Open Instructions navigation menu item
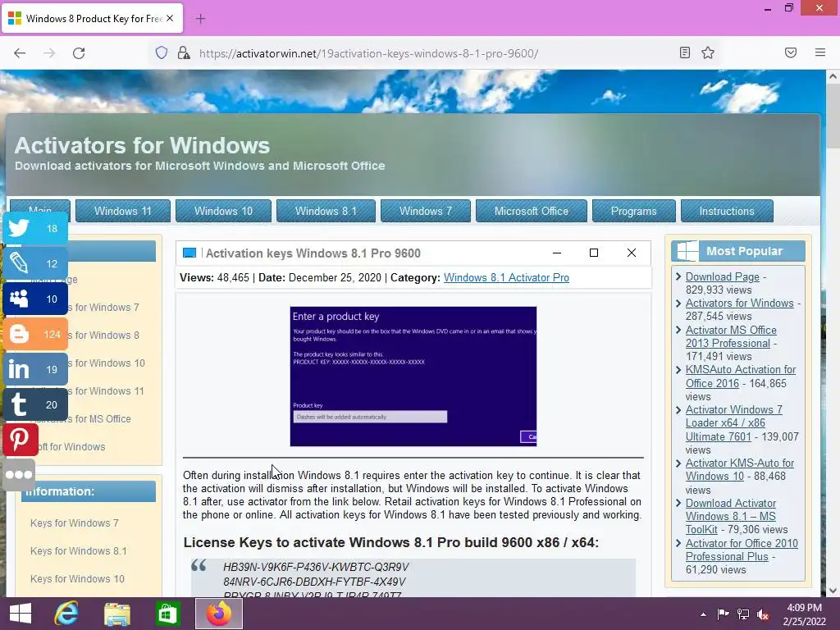The image size is (840, 630). point(727,211)
